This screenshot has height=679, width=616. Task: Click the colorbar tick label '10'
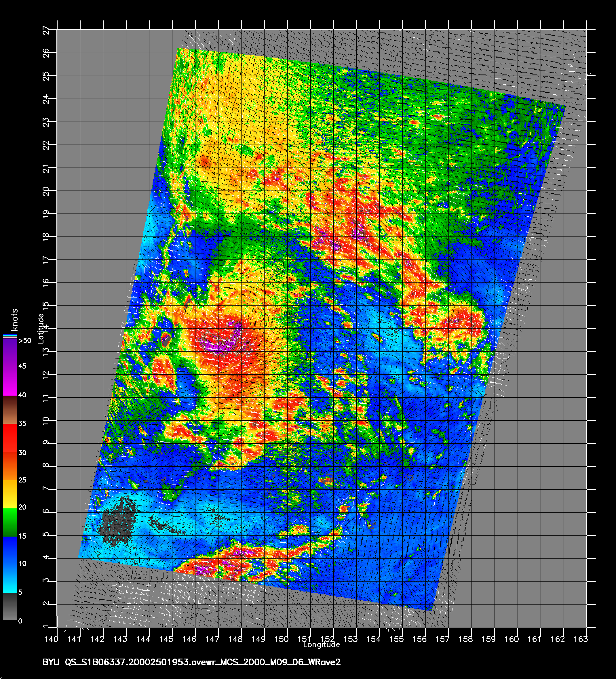coord(22,563)
